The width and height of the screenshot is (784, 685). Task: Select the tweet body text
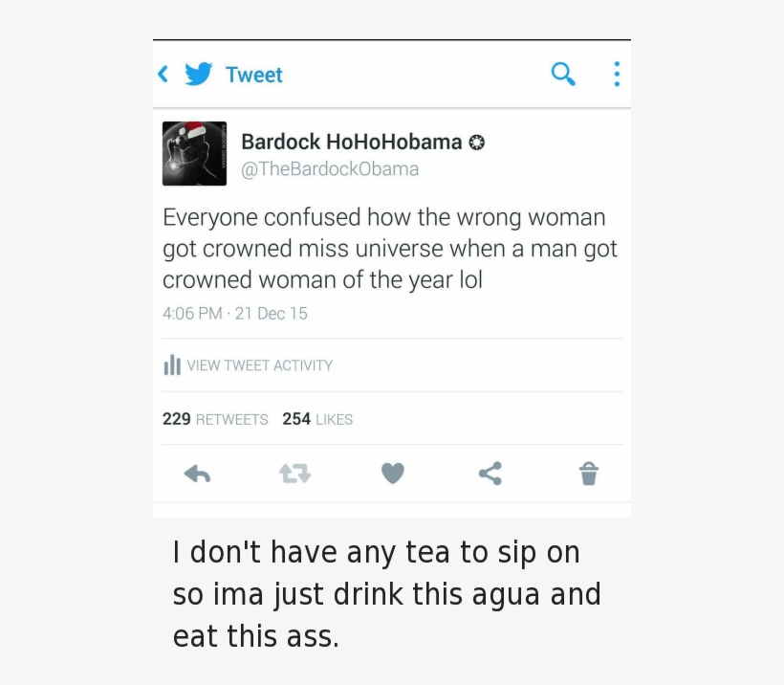pyautogui.click(x=389, y=249)
